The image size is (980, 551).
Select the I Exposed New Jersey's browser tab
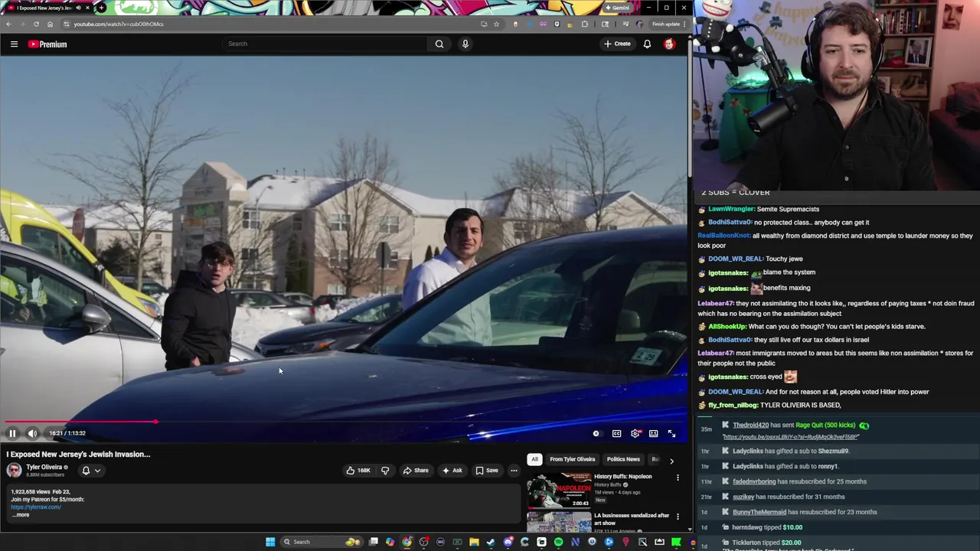pos(44,8)
